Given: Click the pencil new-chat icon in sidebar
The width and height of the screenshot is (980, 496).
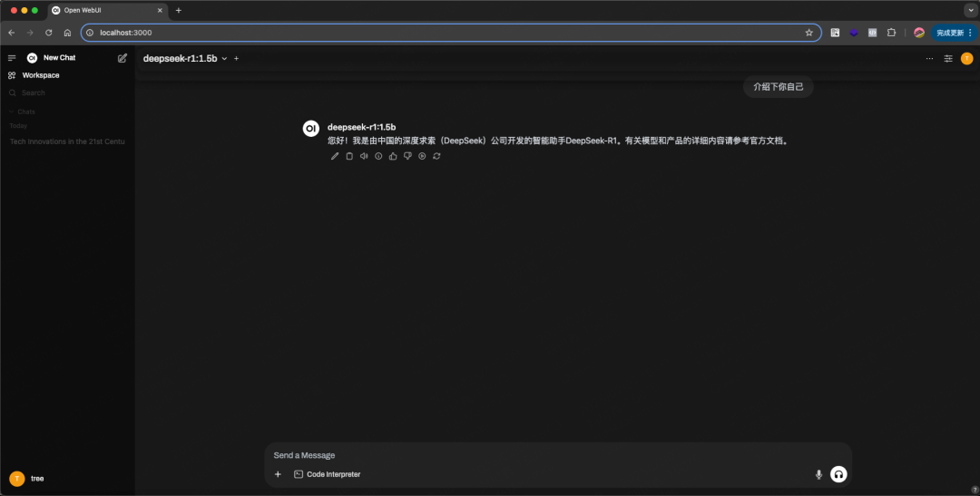Looking at the screenshot, I should pos(122,58).
